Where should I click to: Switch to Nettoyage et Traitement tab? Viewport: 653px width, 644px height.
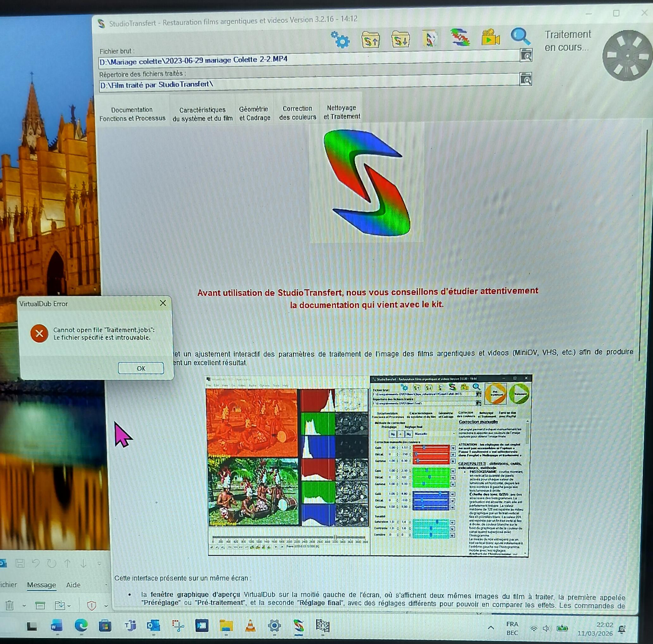[342, 112]
